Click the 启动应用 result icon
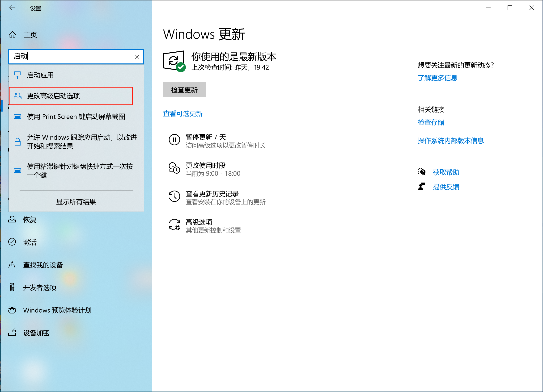 [17, 75]
